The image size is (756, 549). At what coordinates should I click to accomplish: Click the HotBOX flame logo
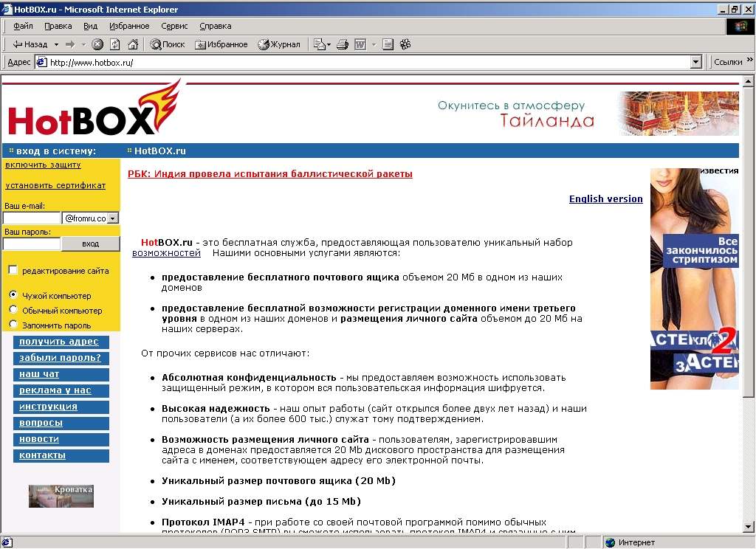click(x=94, y=108)
